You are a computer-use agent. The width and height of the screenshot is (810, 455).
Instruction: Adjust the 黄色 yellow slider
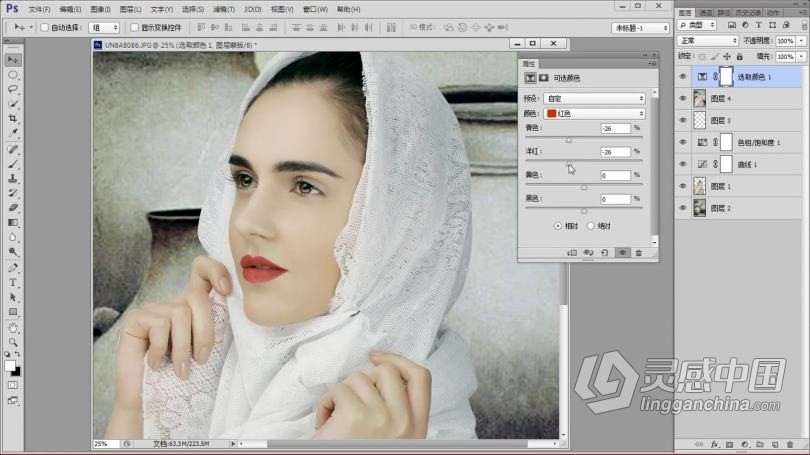click(x=584, y=187)
